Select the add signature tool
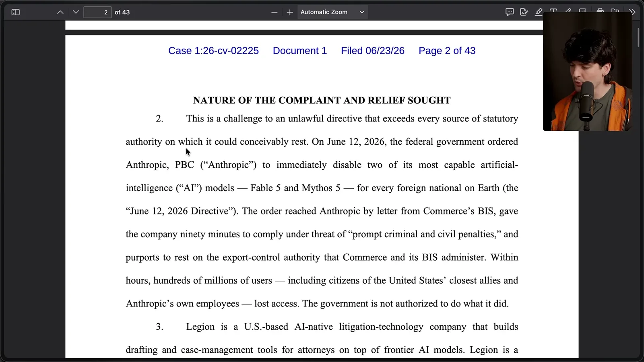Screen dimensions: 644x362 [524, 12]
